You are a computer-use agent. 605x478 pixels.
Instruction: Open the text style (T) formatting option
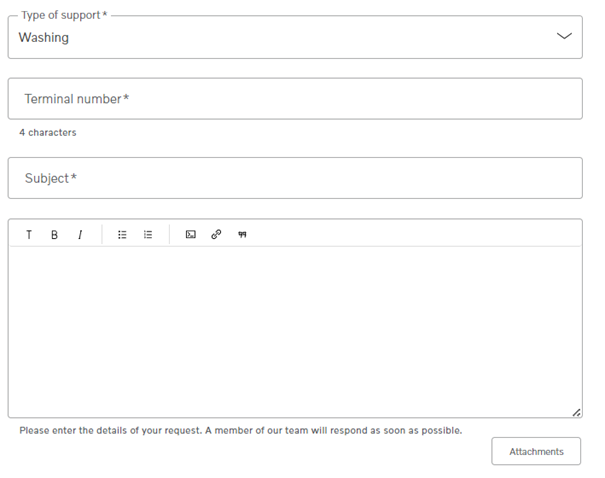(x=29, y=235)
